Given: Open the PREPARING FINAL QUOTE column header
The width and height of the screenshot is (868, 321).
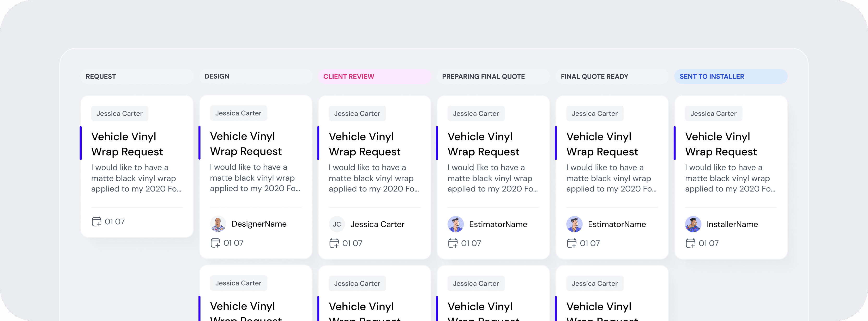Looking at the screenshot, I should [483, 76].
